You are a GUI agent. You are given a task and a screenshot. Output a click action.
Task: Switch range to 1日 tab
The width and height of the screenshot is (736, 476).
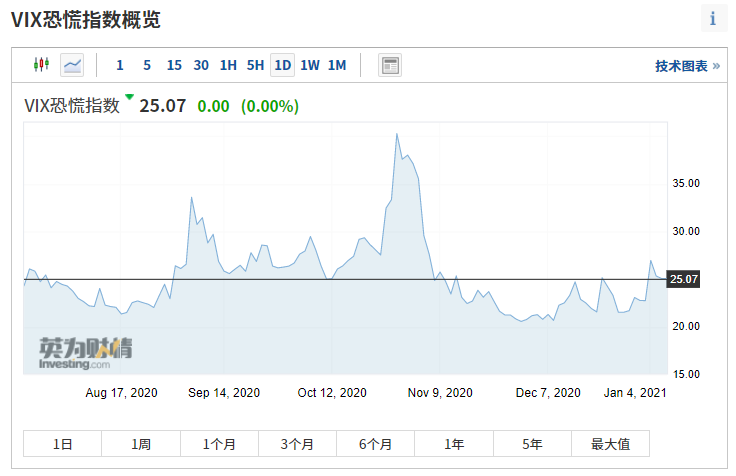click(62, 444)
